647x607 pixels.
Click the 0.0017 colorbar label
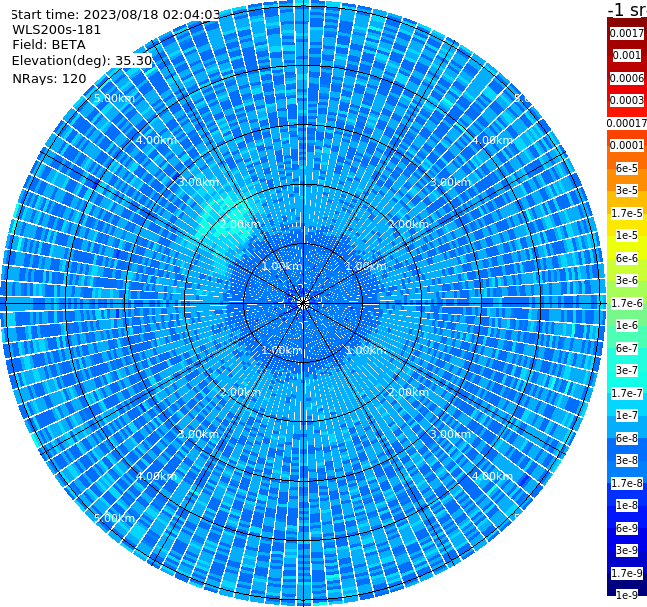pyautogui.click(x=627, y=33)
